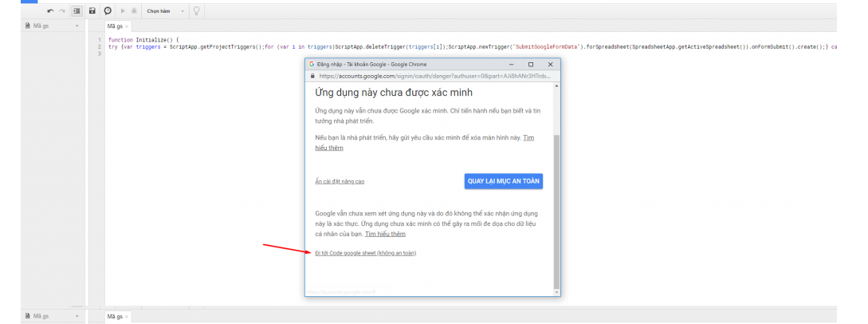Screen dimensions: 868x324
Task: Expand the Mã.gs file dropdown arrow in sidebar
Action: pyautogui.click(x=77, y=26)
